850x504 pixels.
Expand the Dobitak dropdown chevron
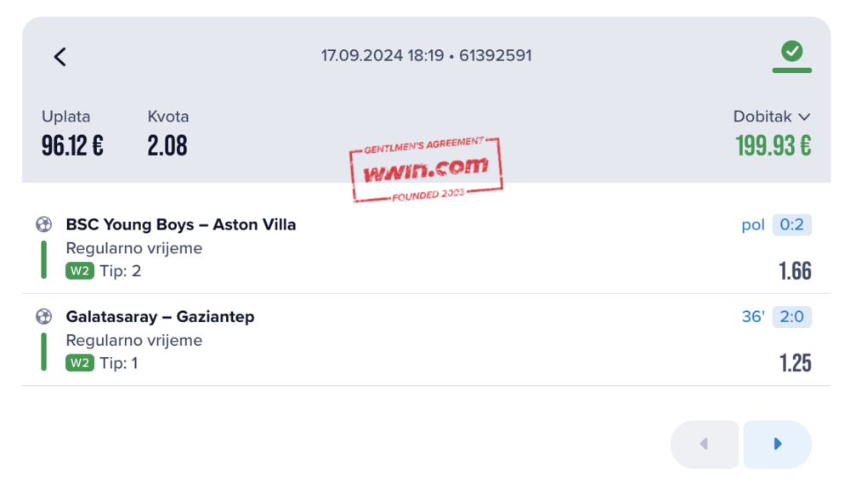pyautogui.click(x=804, y=117)
